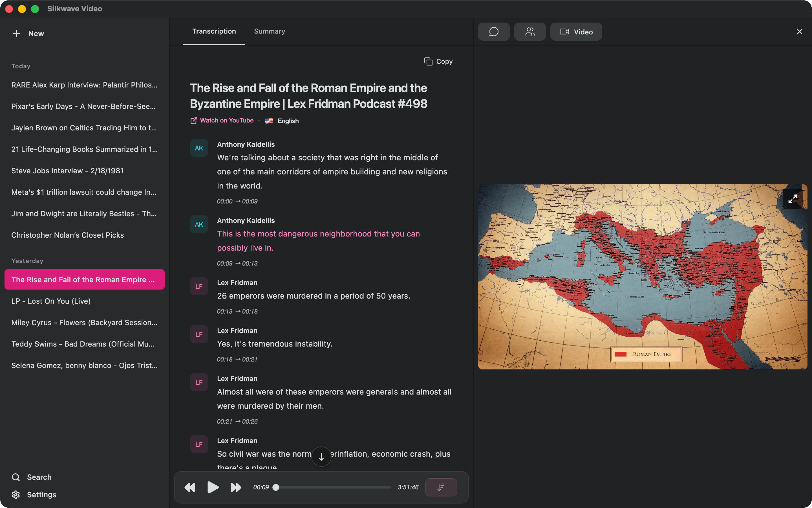Click AK avatar beside dangerous neighborhood line

coord(199,224)
